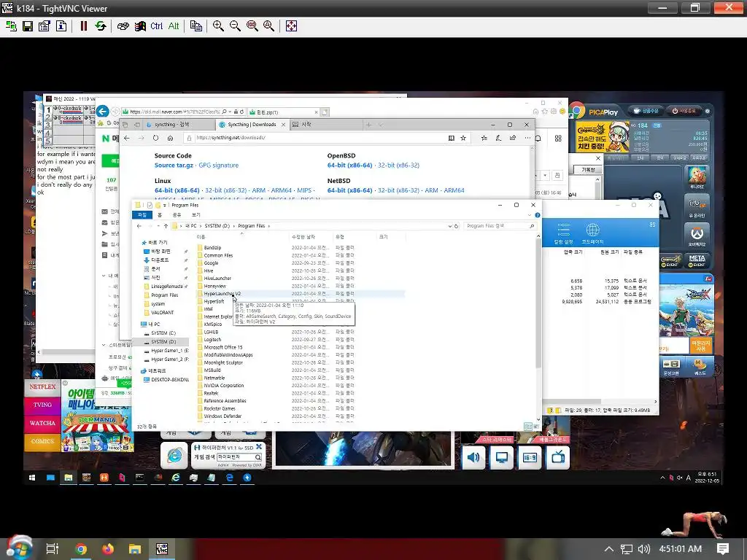Open new VNC connection toolbar icon
747x560 pixels.
point(10,26)
